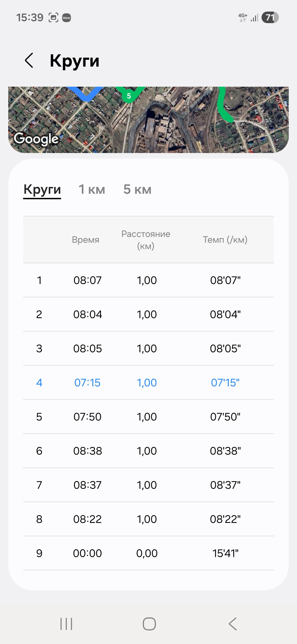Tap the Android home button
Screen dimensions: 297x644
[x=149, y=624]
